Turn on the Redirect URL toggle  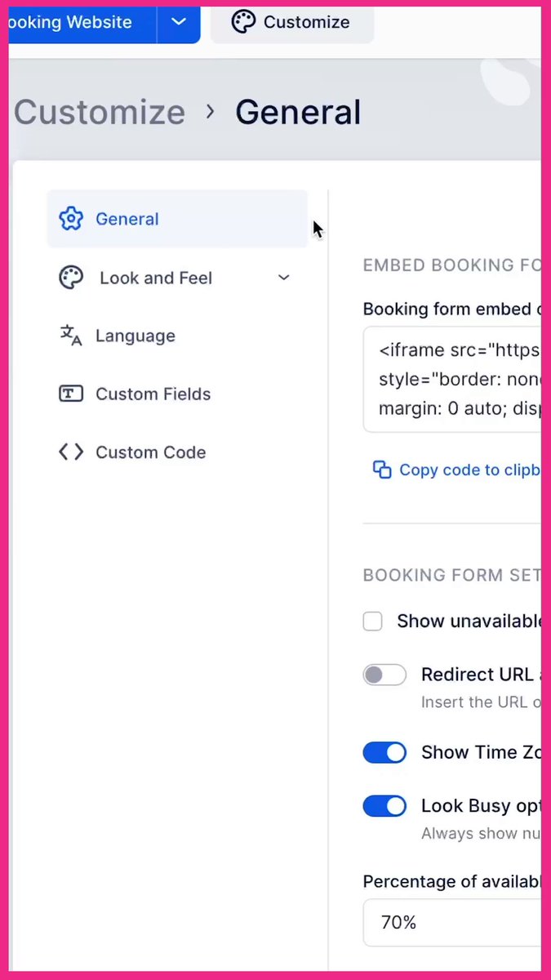384,675
